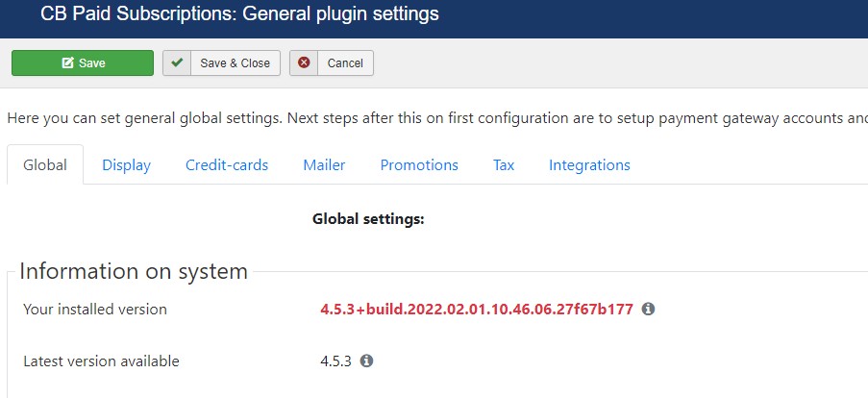The width and height of the screenshot is (868, 398).
Task: Open the Credit-cards tab
Action: coord(227,165)
